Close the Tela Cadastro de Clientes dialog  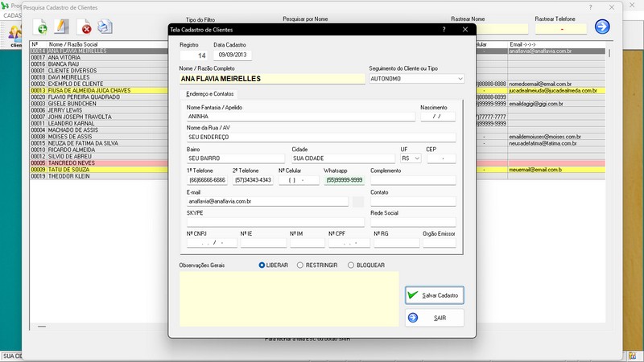465,30
